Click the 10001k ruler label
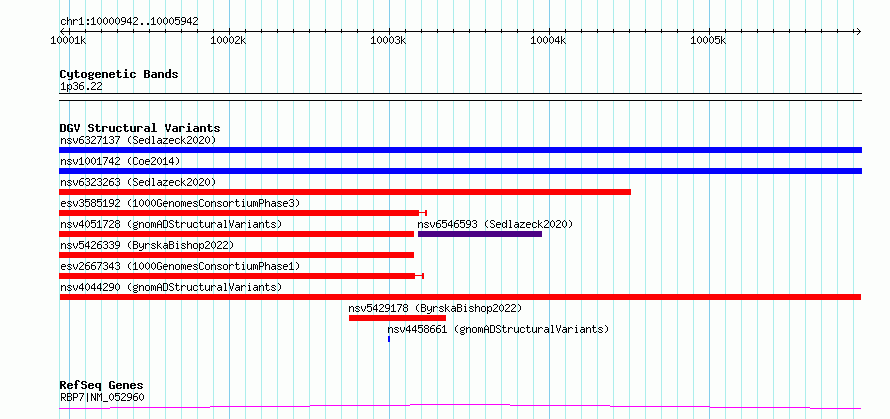Viewport: 890px width, 419px height. (x=68, y=41)
